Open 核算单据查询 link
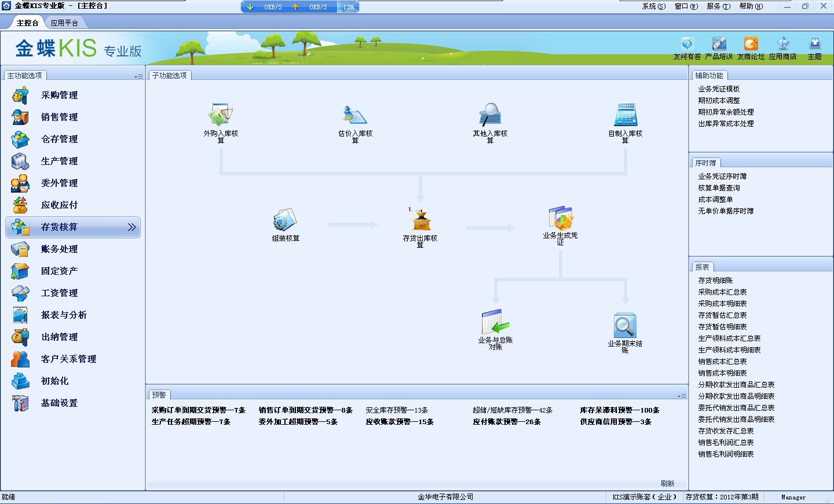 [x=719, y=188]
